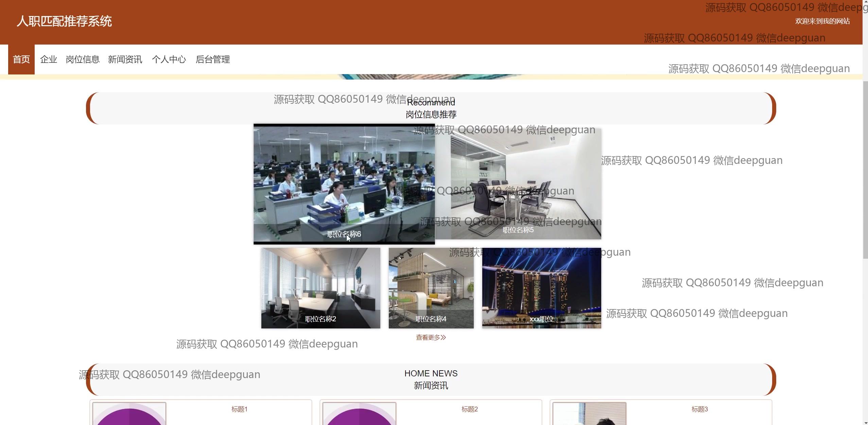Click the 查看更多 link
The width and height of the screenshot is (868, 425).
[431, 337]
